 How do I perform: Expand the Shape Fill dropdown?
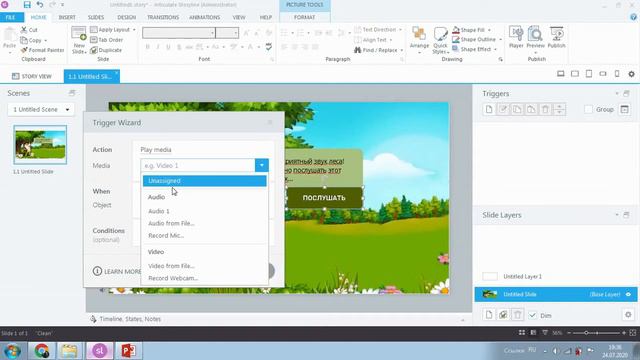[489, 30]
